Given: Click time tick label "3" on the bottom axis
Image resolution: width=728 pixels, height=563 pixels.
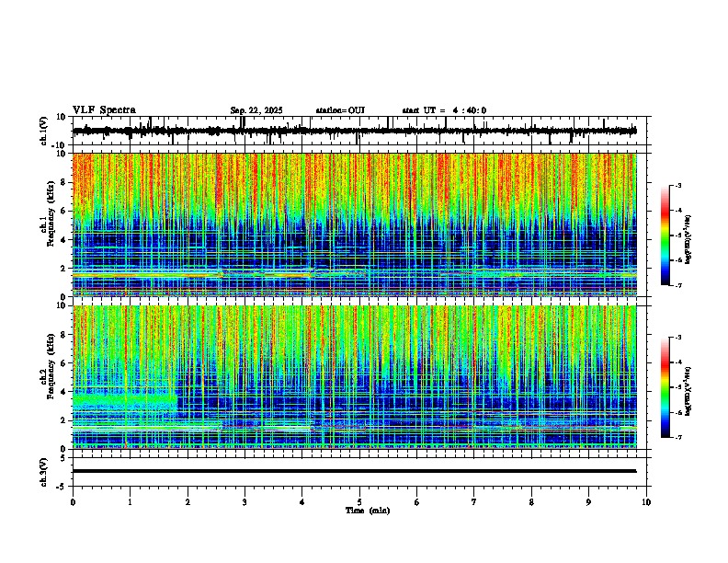Looking at the screenshot, I should (245, 502).
